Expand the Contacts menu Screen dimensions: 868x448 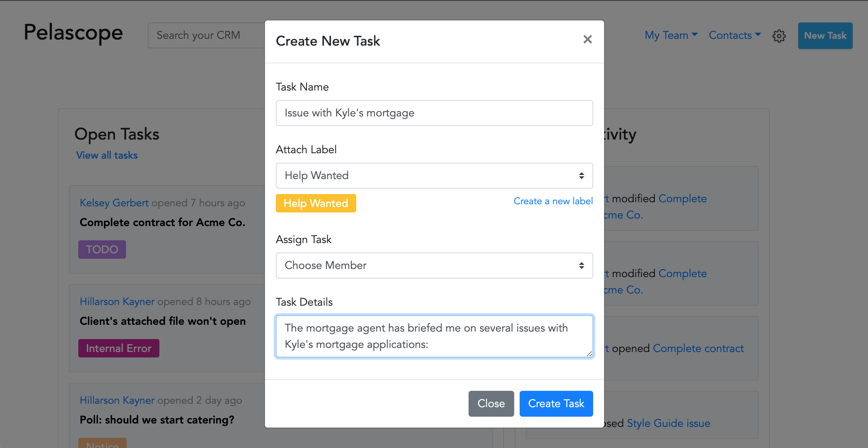coord(735,35)
